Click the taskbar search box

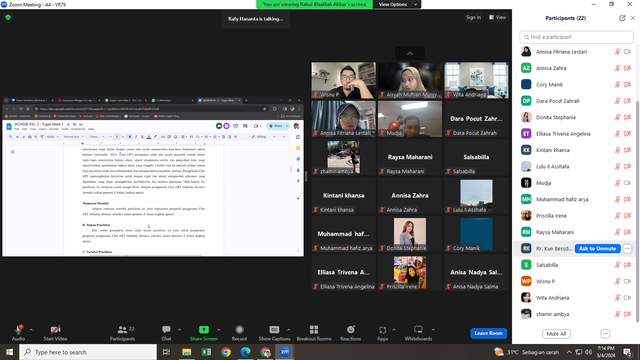[88, 352]
